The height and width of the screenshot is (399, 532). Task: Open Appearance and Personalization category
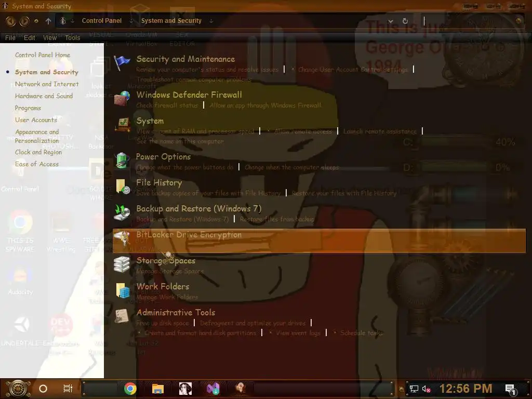[37, 136]
